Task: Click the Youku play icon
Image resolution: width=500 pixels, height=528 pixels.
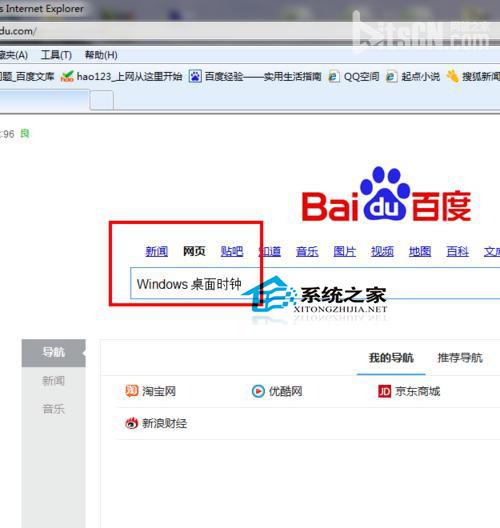Action: [258, 391]
